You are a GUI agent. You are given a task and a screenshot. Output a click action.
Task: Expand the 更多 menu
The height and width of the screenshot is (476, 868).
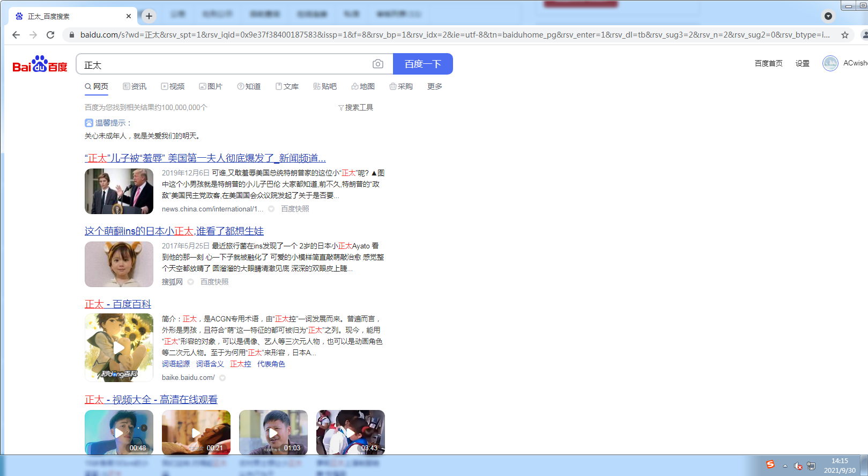(x=435, y=86)
